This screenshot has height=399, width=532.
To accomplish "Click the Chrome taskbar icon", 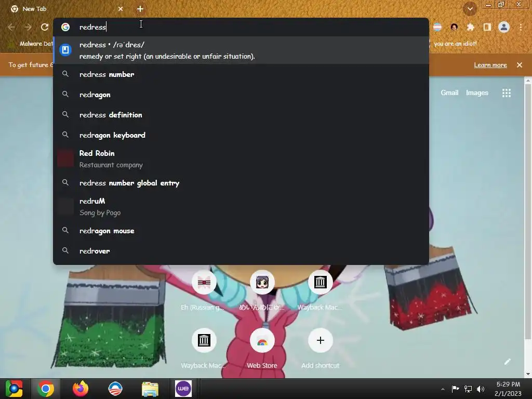I will pyautogui.click(x=46, y=389).
